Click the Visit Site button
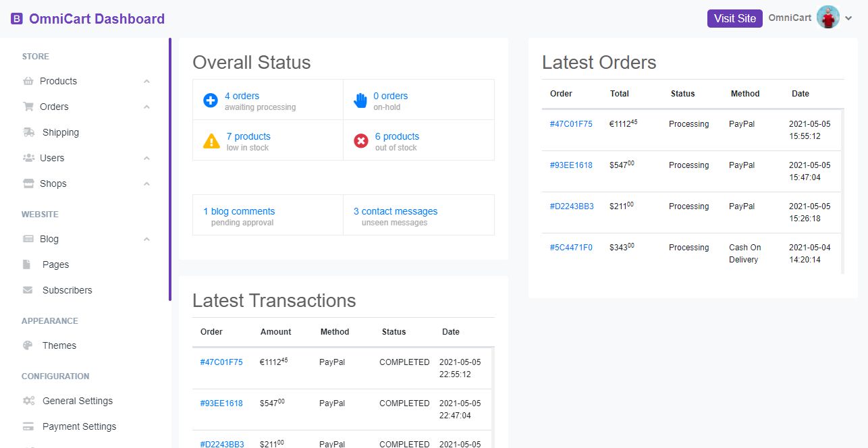The width and height of the screenshot is (868, 448). pos(735,18)
